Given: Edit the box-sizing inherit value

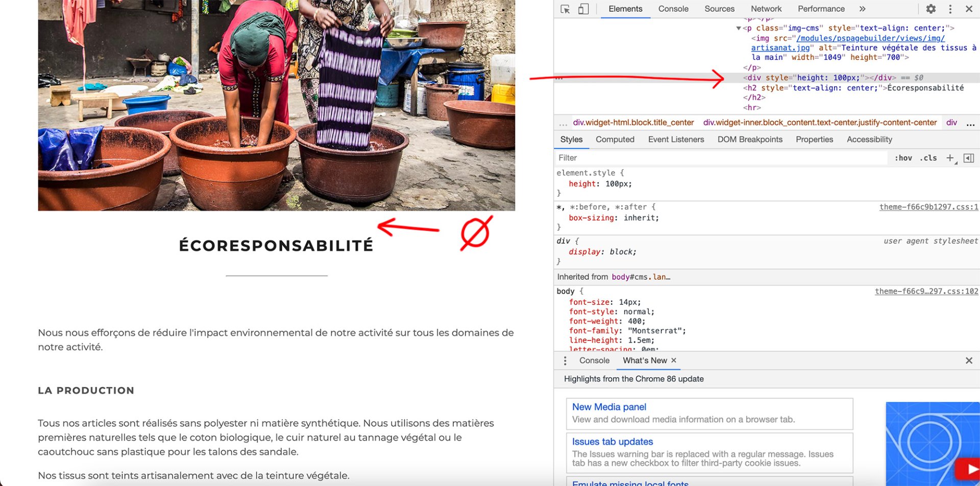Looking at the screenshot, I should (x=641, y=217).
